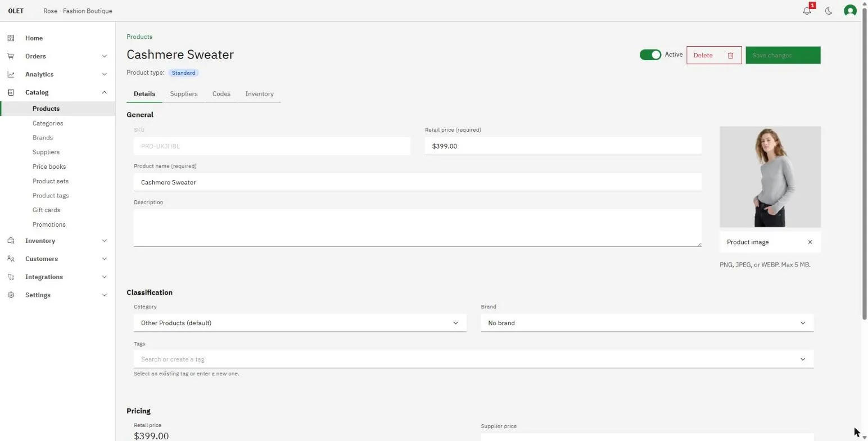Switch to the Suppliers tab

(184, 94)
